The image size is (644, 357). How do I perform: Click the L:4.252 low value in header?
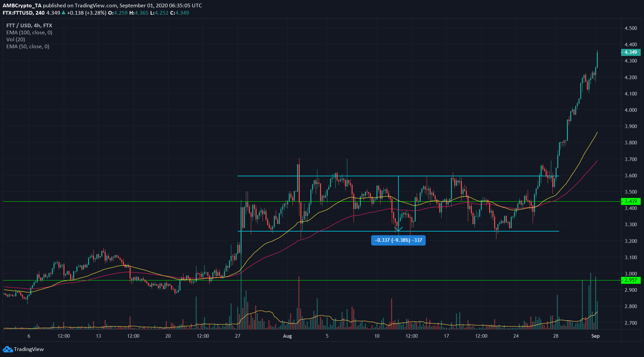[159, 13]
